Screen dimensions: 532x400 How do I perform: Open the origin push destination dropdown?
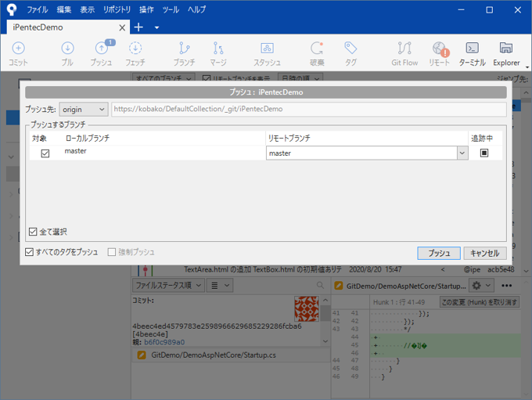pos(84,110)
